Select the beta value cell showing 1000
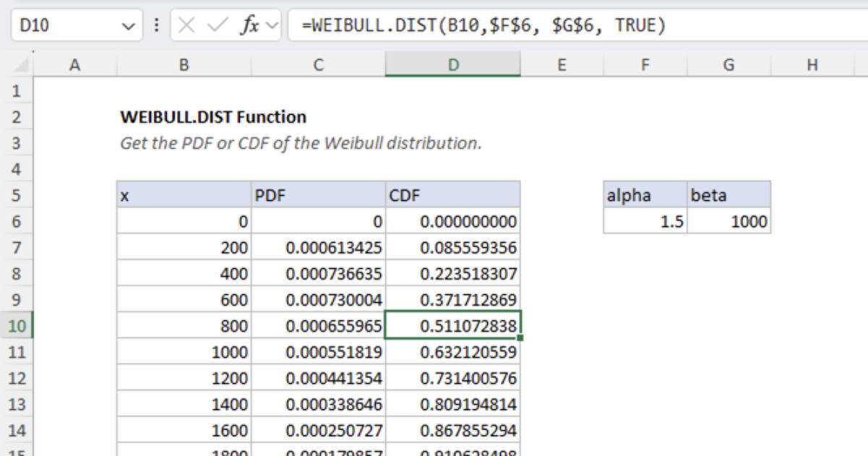Viewport: 868px width, 456px height. coord(728,221)
